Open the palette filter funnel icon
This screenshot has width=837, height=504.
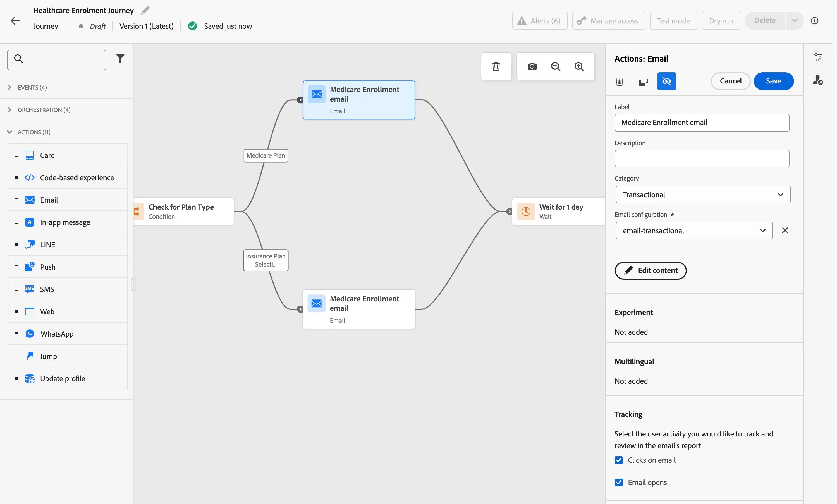120,59
